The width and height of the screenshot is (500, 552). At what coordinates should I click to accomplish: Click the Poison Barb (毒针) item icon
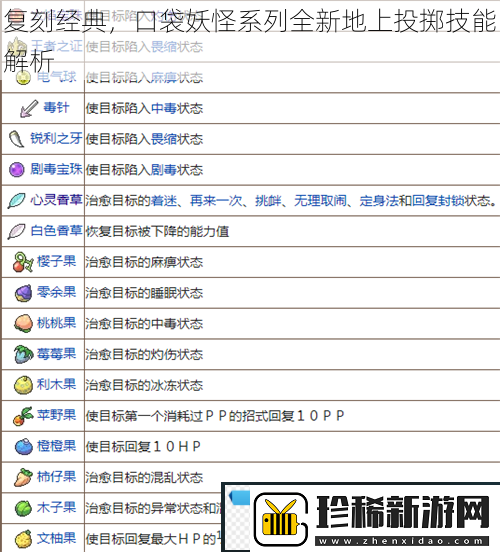click(29, 108)
